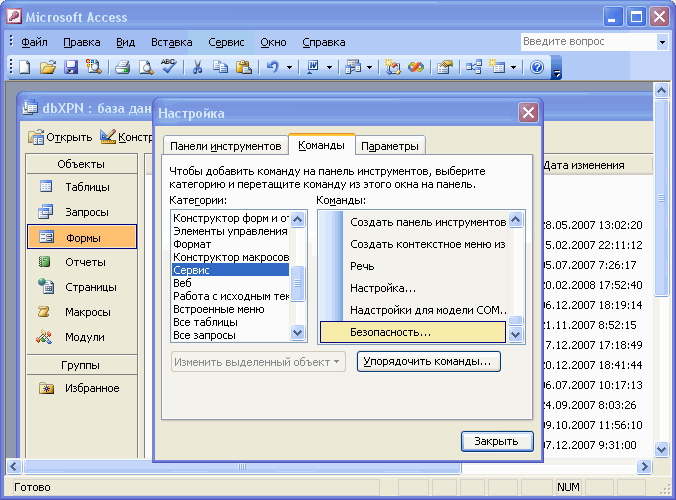The width and height of the screenshot is (676, 500).
Task: Click in the 'Введите вопрос' field
Action: coord(589,42)
